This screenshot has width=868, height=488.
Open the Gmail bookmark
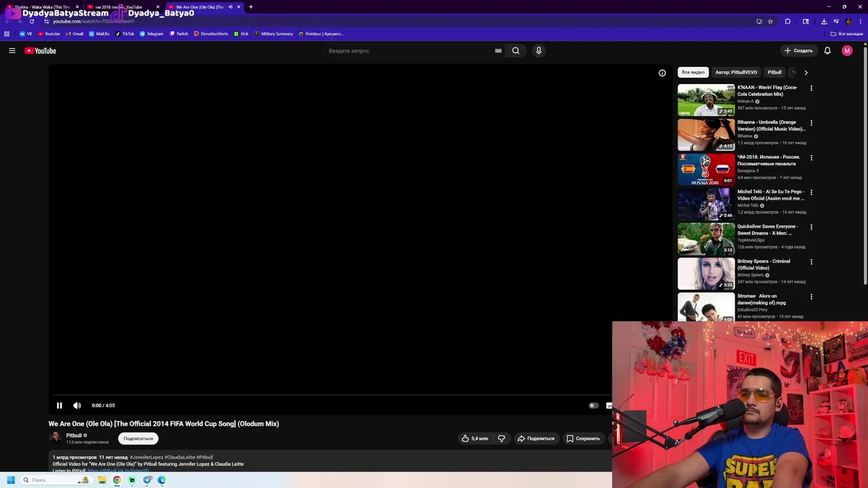pos(74,34)
